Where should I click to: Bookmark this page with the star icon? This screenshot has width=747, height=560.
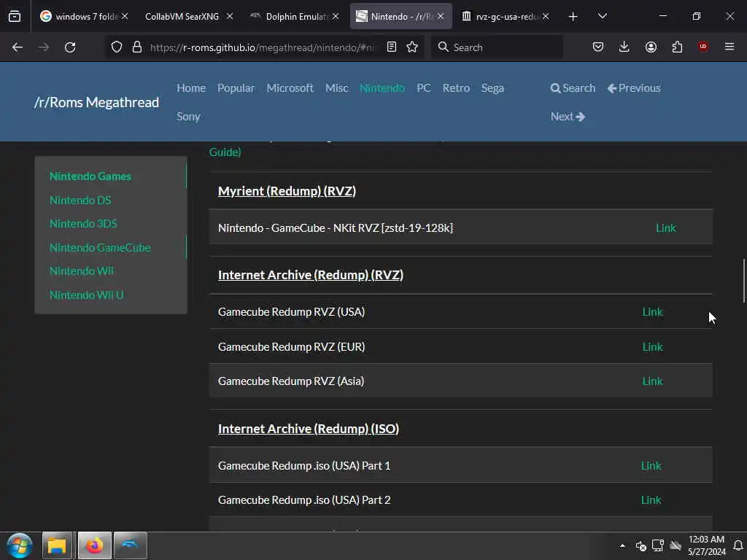point(413,47)
